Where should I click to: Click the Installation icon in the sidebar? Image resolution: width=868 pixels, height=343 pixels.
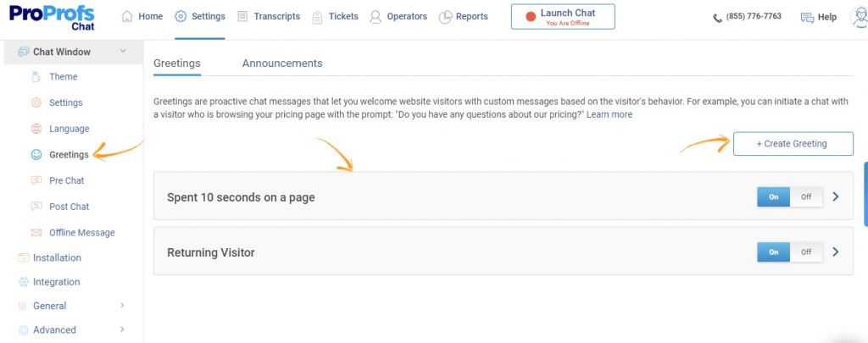23,257
